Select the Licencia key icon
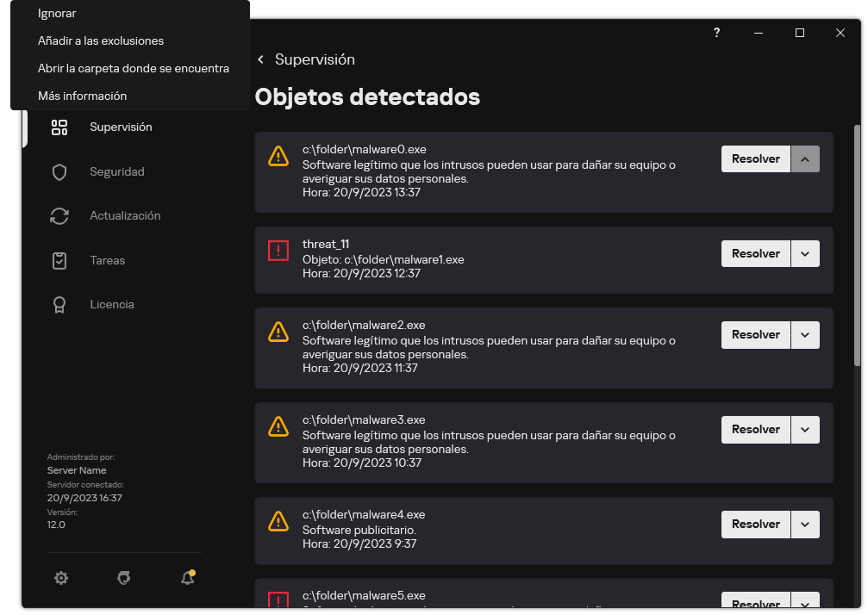Screen dimensions: 868x615 pyautogui.click(x=59, y=304)
